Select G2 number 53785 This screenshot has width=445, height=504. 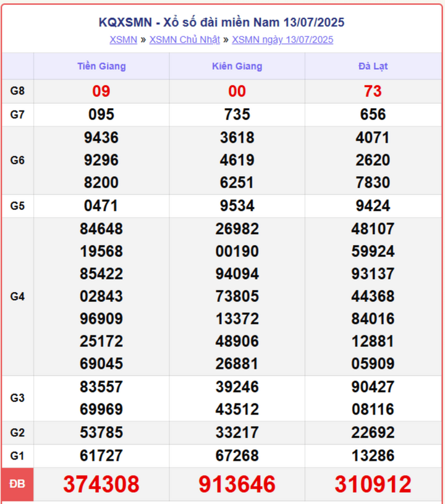tap(101, 432)
